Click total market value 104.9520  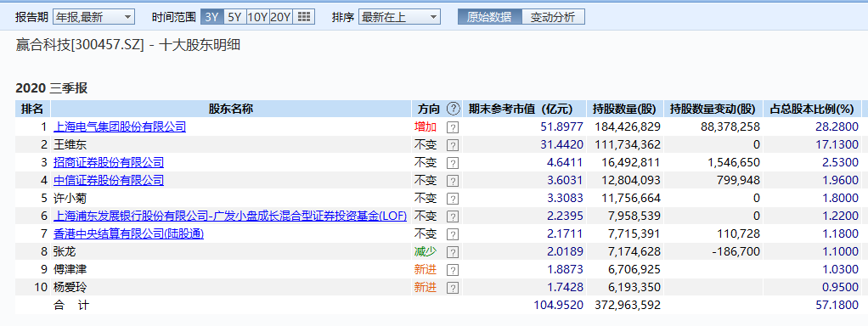(x=559, y=305)
